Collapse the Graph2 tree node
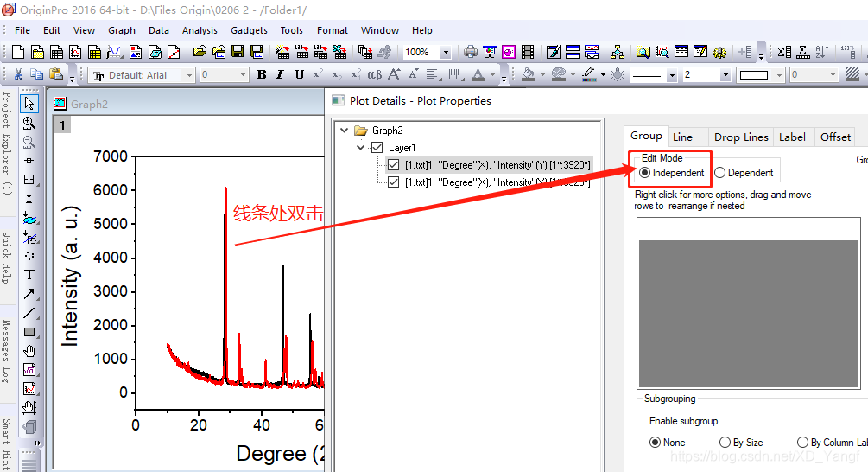The image size is (868, 472). pos(345,131)
